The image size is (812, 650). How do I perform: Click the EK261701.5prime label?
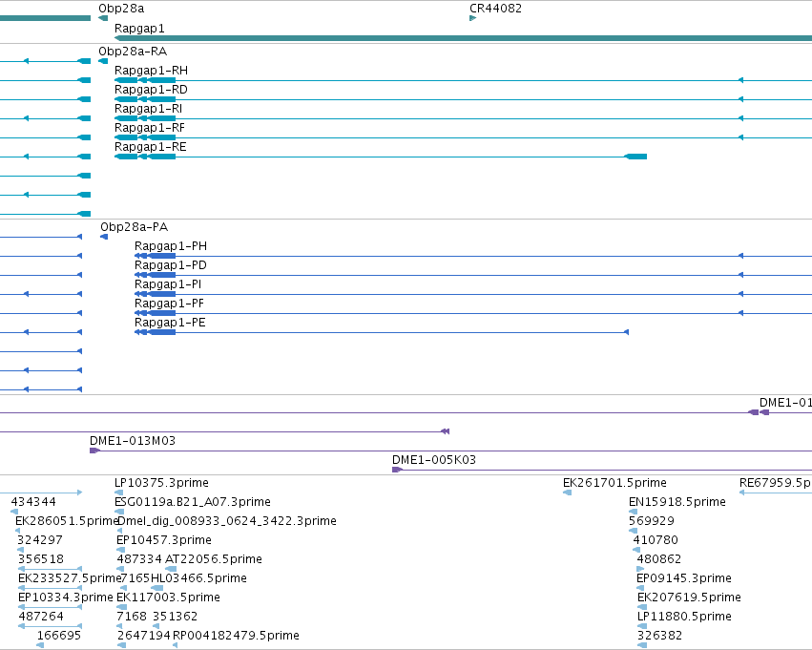[614, 483]
